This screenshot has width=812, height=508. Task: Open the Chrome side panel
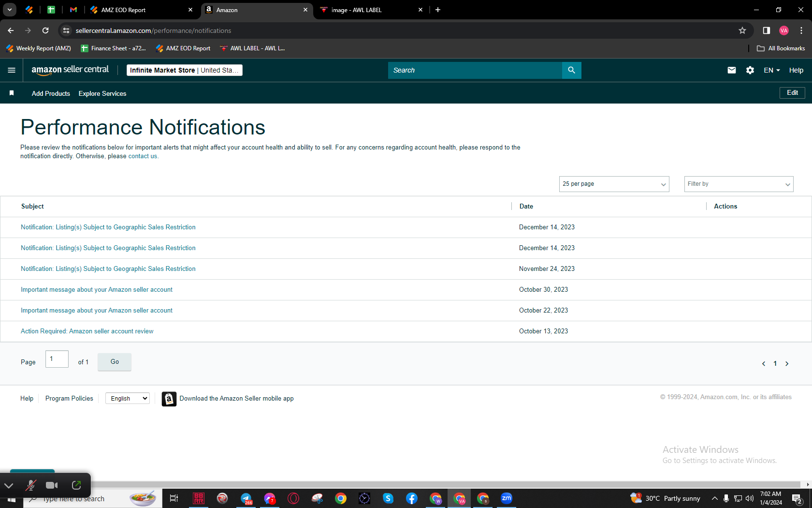coord(767,30)
